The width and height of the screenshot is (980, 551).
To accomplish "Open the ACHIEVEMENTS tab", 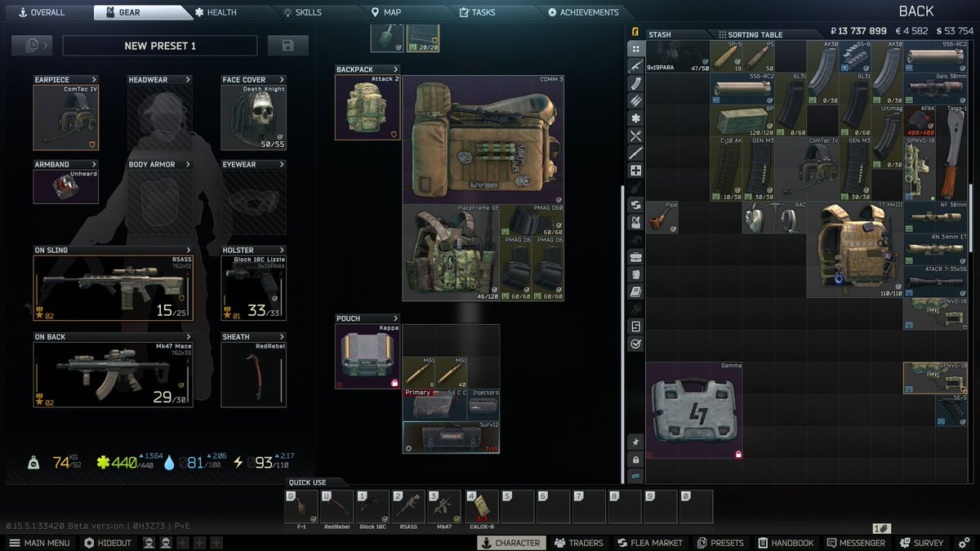I will [x=583, y=12].
